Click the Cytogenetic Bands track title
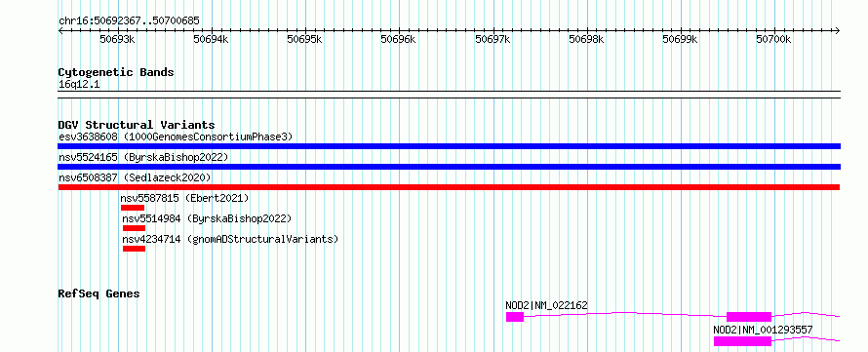Screen dimensions: 868x352 pyautogui.click(x=116, y=72)
